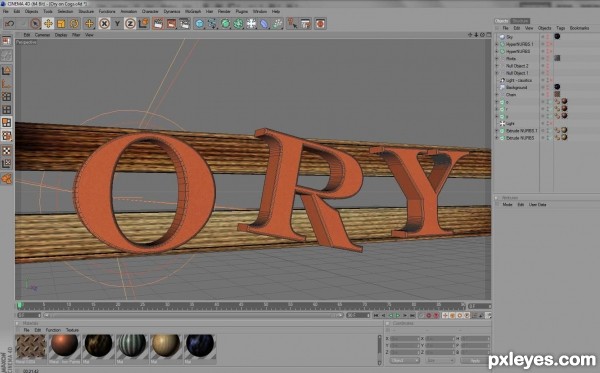Activate the Scale tool

tap(61, 24)
